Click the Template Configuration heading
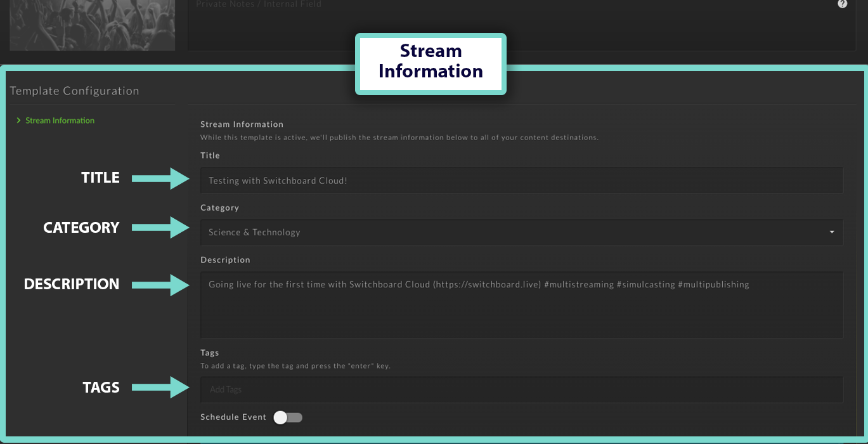This screenshot has width=868, height=444. [74, 91]
